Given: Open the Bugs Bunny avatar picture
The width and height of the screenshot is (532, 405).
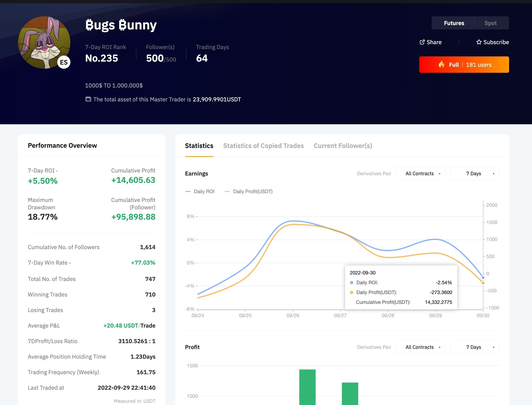Looking at the screenshot, I should click(x=44, y=42).
